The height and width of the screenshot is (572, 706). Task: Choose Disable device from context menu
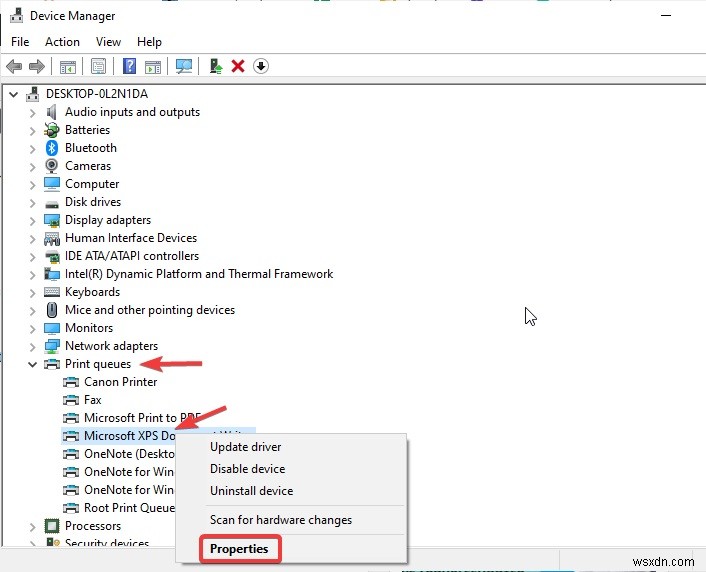coord(247,469)
